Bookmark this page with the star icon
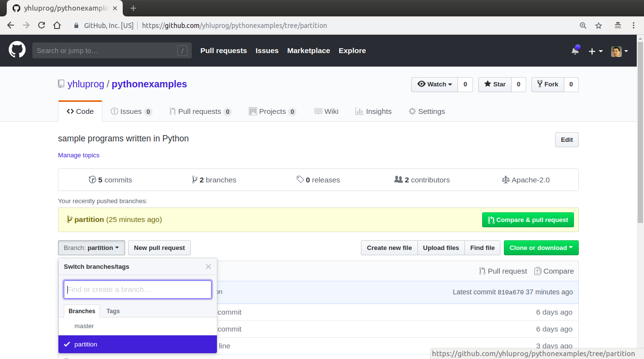Screen dimensions: 644x359 point(599,26)
